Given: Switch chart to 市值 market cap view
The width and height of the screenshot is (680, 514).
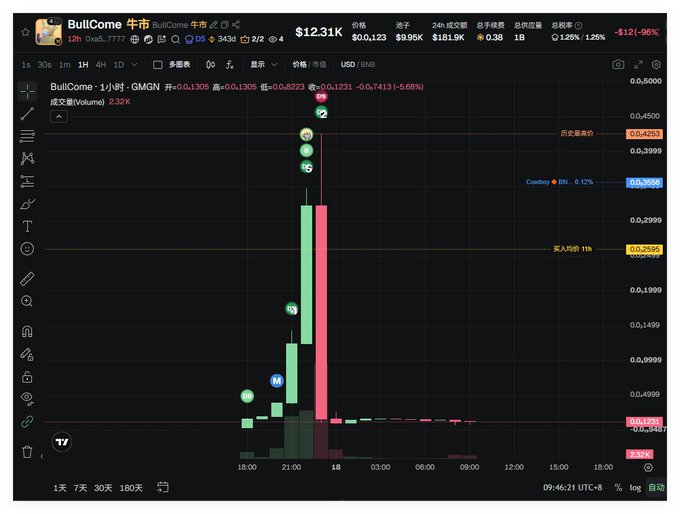Looking at the screenshot, I should pos(319,65).
